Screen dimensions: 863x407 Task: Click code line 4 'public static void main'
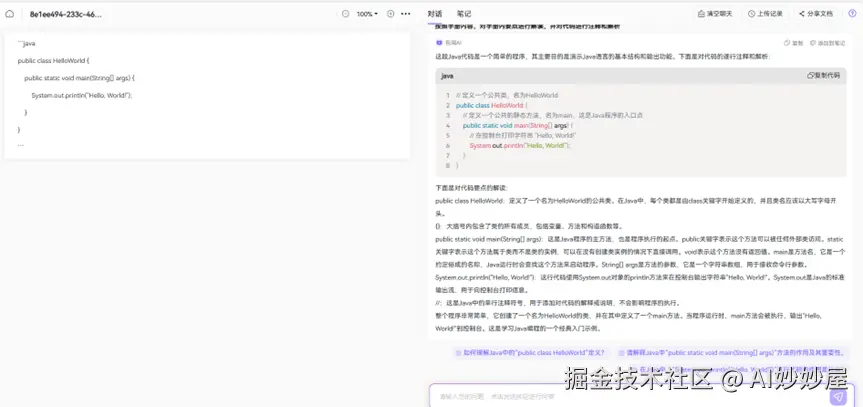pyautogui.click(x=517, y=126)
